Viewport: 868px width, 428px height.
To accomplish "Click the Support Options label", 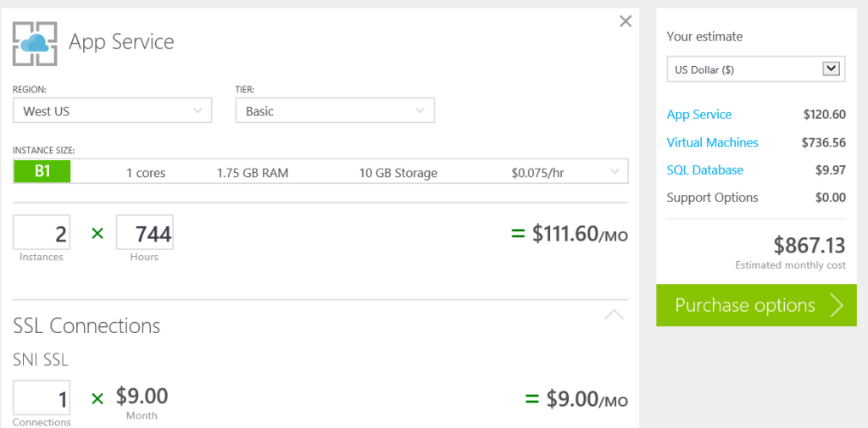I will [712, 197].
